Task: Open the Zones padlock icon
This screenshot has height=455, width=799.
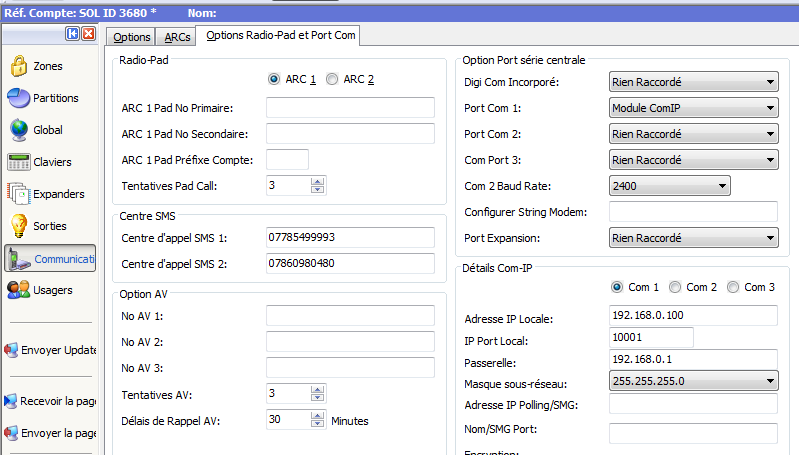Action: (18, 66)
